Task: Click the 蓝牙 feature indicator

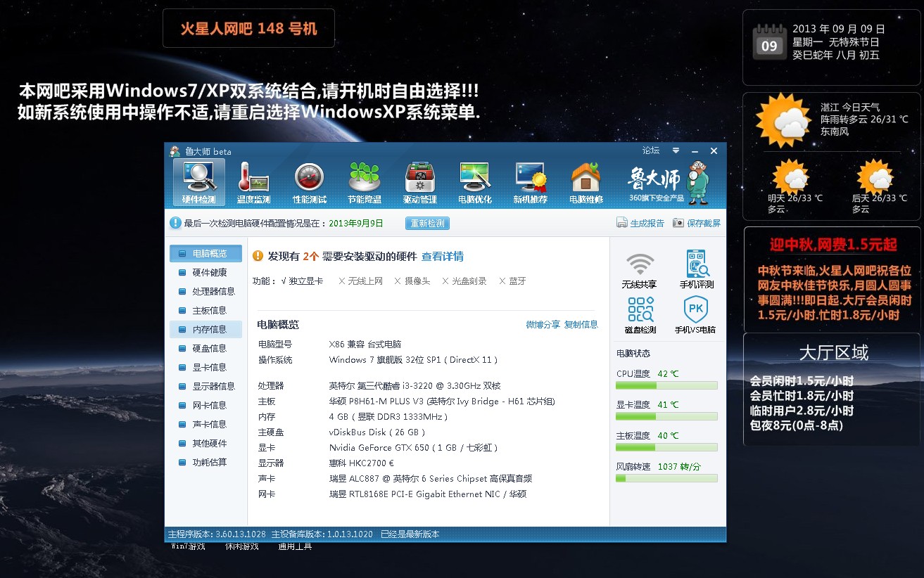Action: (x=512, y=281)
